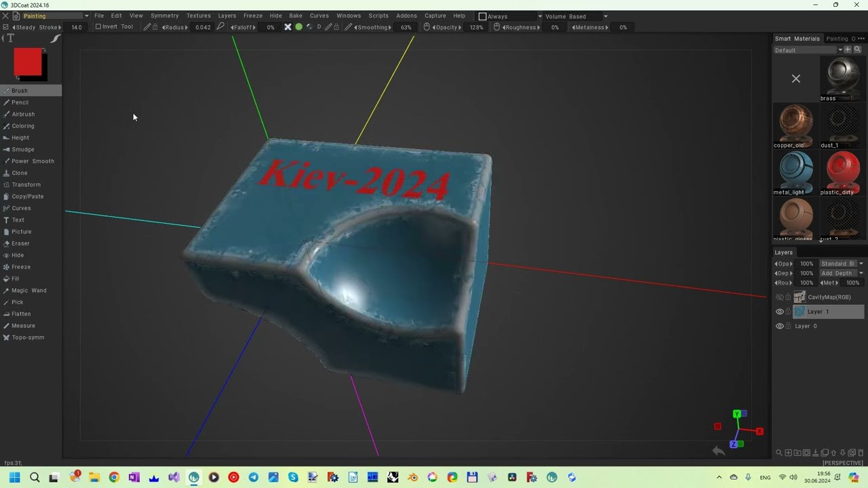The width and height of the screenshot is (868, 488).
Task: Toggle lock on Layer 1
Action: point(788,312)
